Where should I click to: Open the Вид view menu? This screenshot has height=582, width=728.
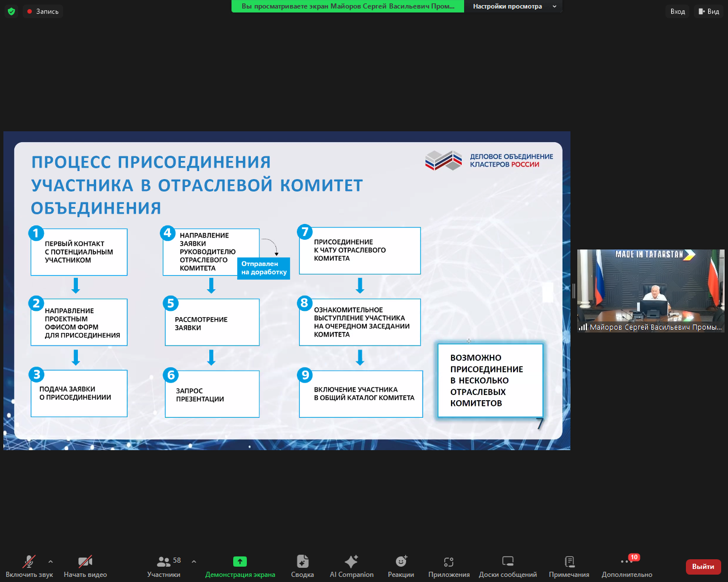tap(709, 11)
